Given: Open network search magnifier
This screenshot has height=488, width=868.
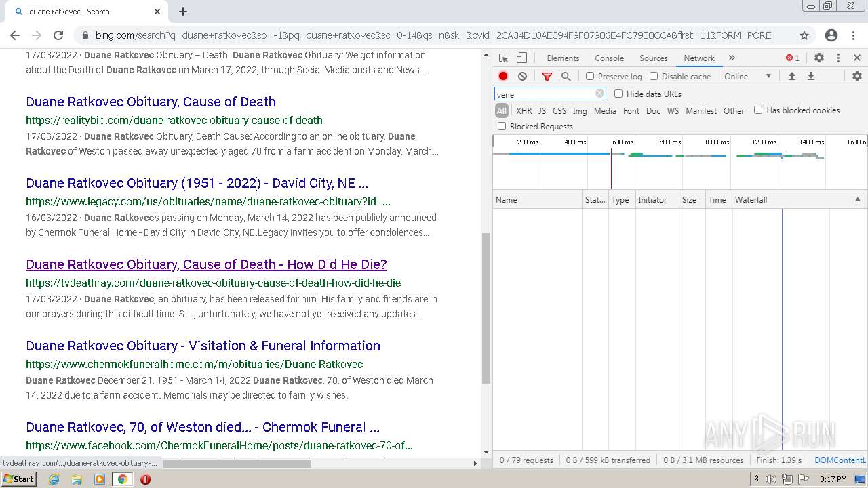Looking at the screenshot, I should tap(566, 77).
